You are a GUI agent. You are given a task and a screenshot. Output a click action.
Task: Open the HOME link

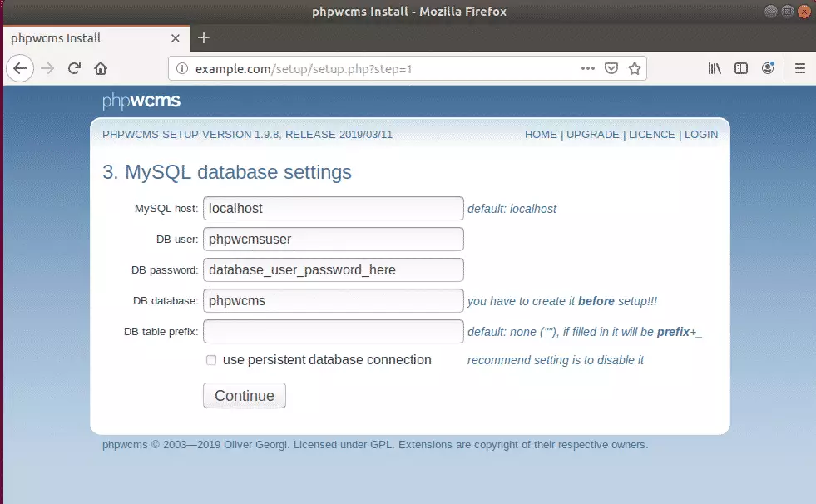tap(541, 134)
